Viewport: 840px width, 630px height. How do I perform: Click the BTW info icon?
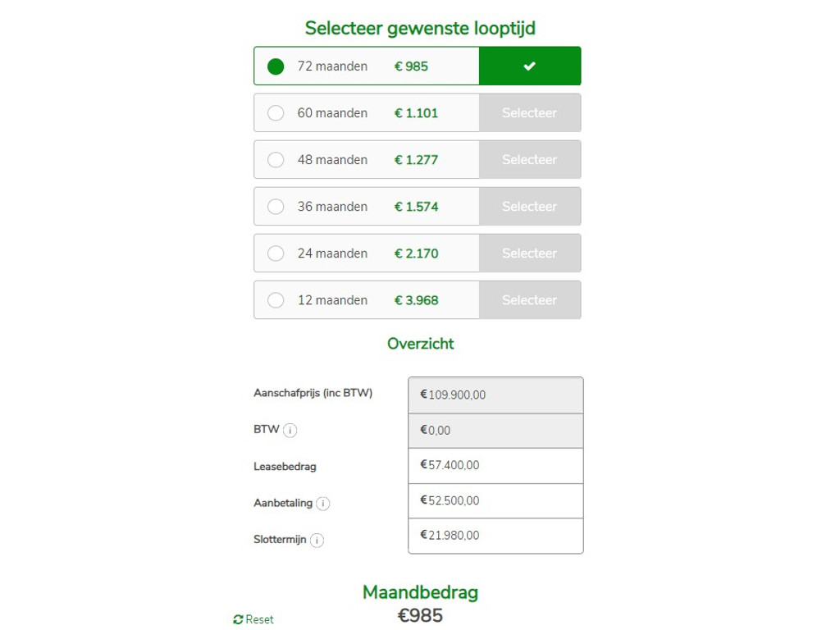pyautogui.click(x=290, y=430)
